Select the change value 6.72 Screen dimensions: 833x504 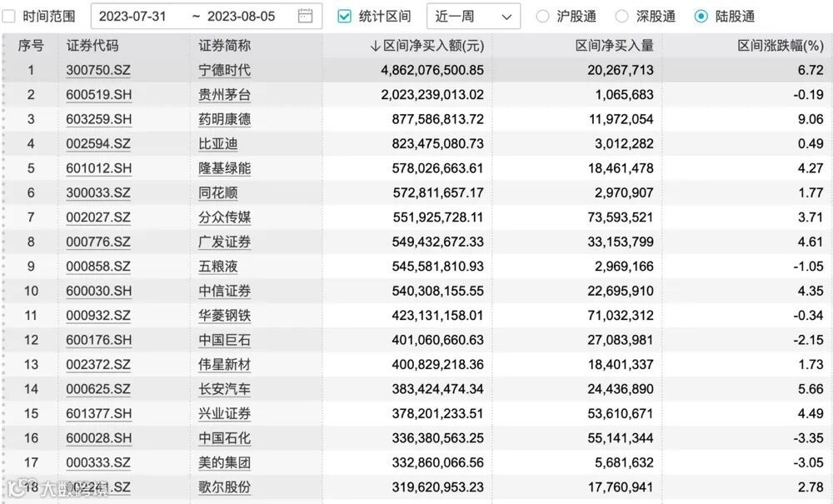coord(811,70)
